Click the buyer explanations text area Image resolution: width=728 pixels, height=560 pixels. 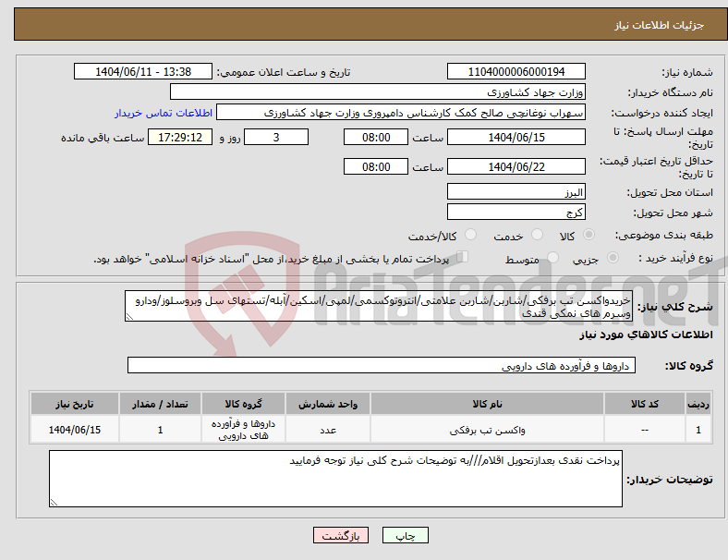coord(335,479)
